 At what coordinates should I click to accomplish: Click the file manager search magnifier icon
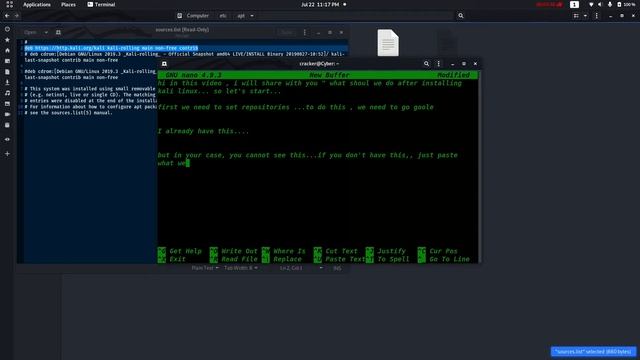[x=461, y=16]
